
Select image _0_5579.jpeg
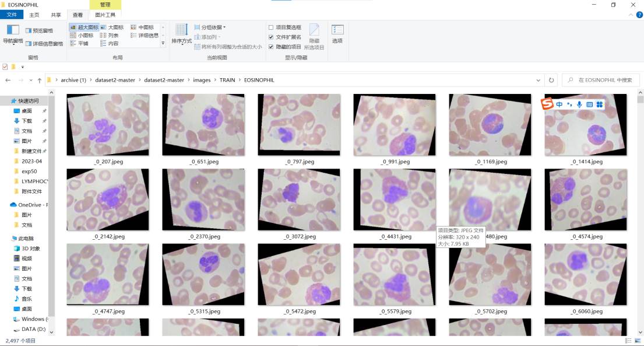[x=395, y=274]
